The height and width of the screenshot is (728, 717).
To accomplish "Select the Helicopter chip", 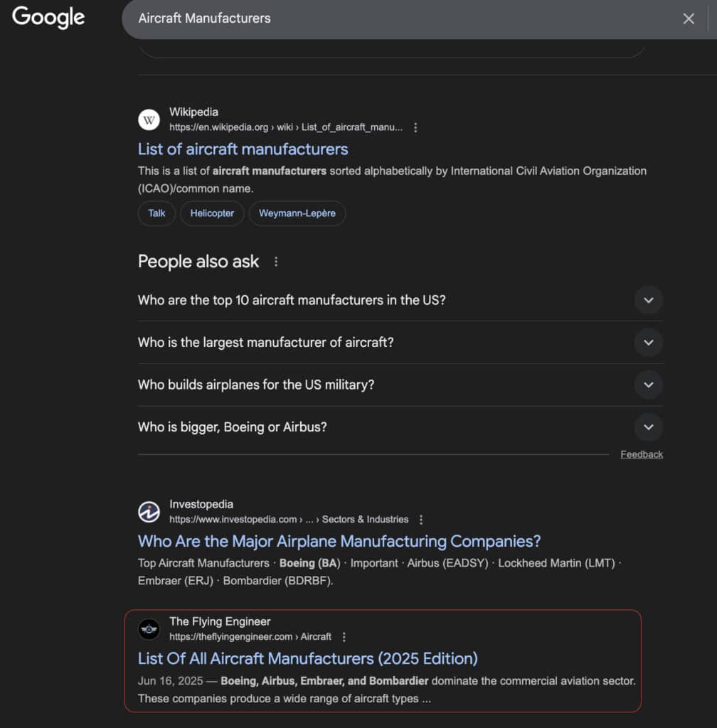I will tap(212, 213).
